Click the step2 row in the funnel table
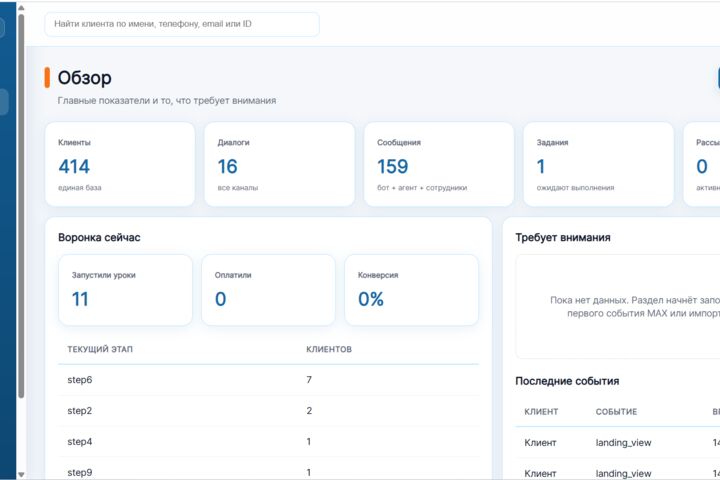720x480 pixels. (x=268, y=411)
